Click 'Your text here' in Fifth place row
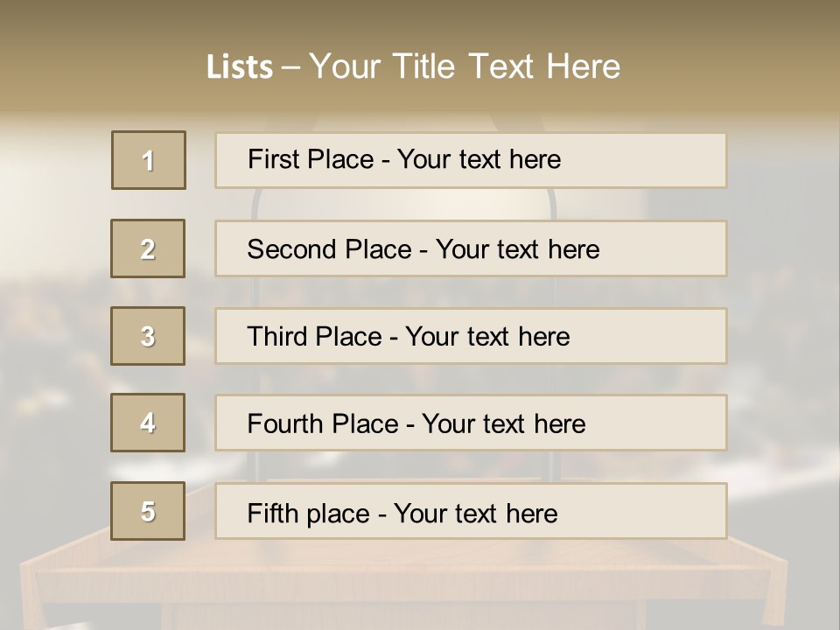 pos(475,513)
